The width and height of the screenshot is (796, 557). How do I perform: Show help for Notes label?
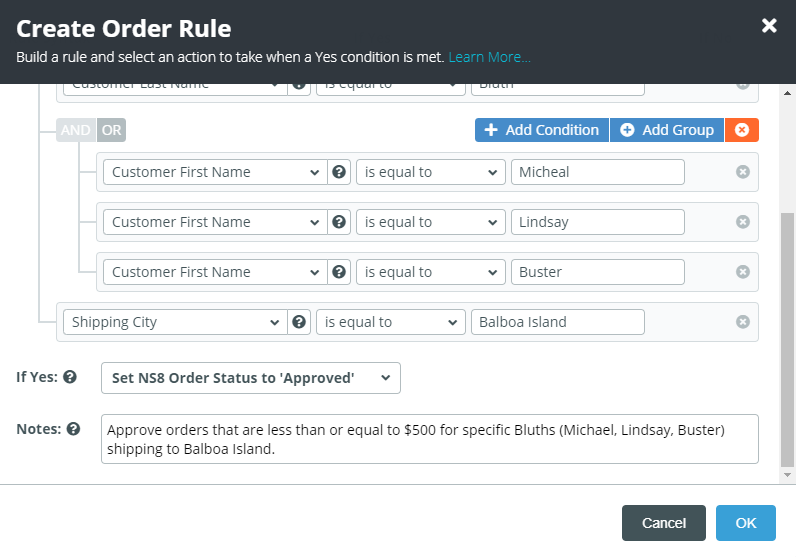(74, 429)
